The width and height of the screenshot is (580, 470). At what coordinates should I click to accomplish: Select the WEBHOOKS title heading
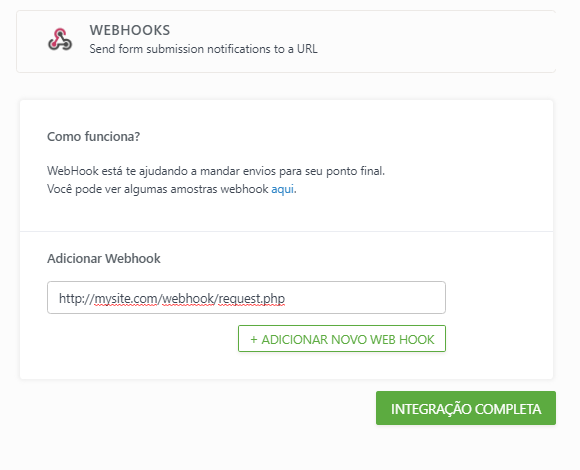point(130,30)
